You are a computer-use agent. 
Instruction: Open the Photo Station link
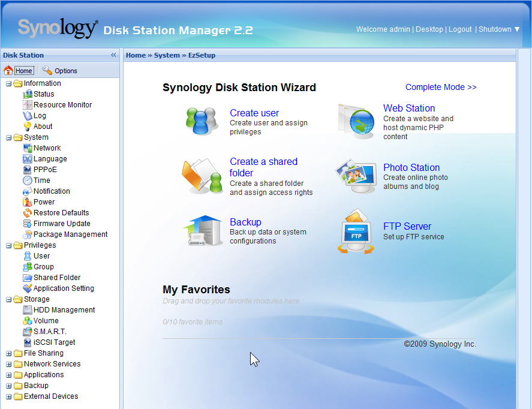pos(411,167)
